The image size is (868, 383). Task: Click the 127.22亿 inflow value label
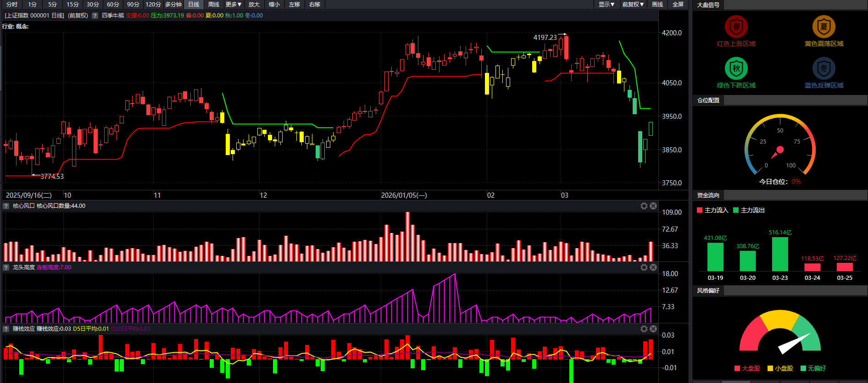[x=845, y=258]
